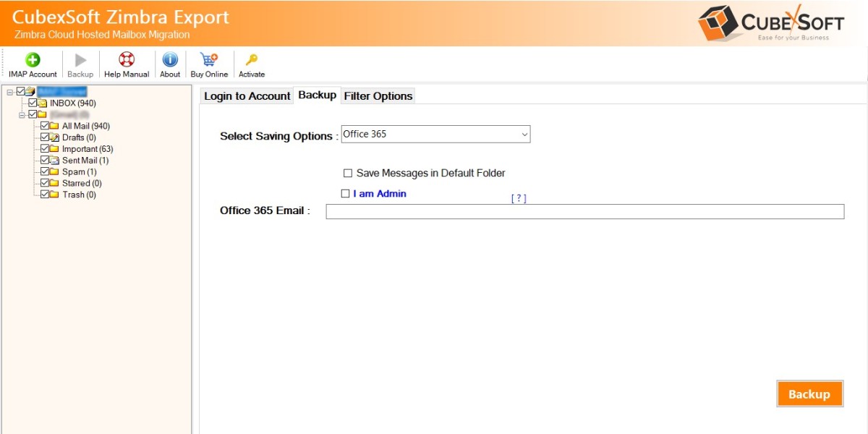Select the Starred (0) tree row
Screen dimensions: 868x434
coord(82,183)
